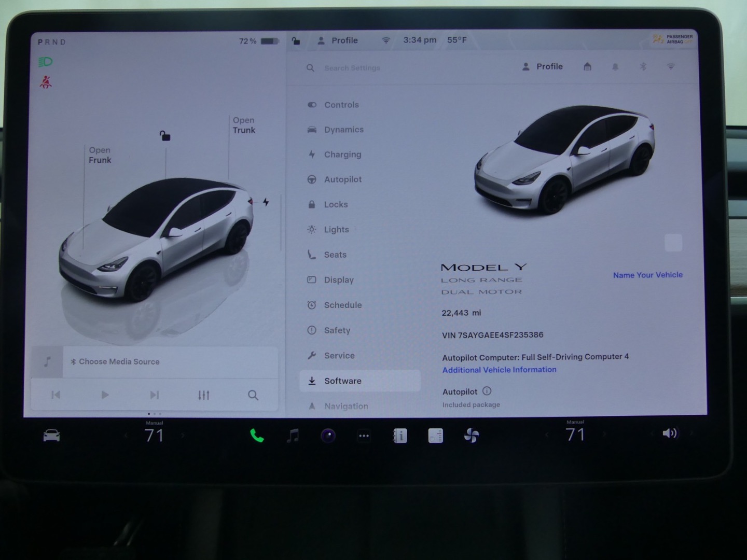
Task: Tap the Autopilot info circle icon
Action: [487, 391]
